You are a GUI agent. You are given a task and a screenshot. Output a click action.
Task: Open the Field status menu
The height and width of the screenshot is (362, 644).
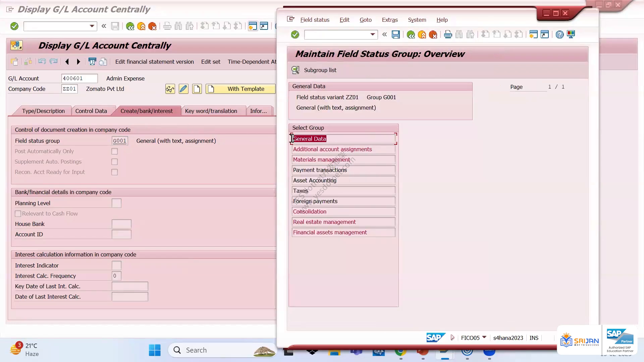tap(315, 20)
